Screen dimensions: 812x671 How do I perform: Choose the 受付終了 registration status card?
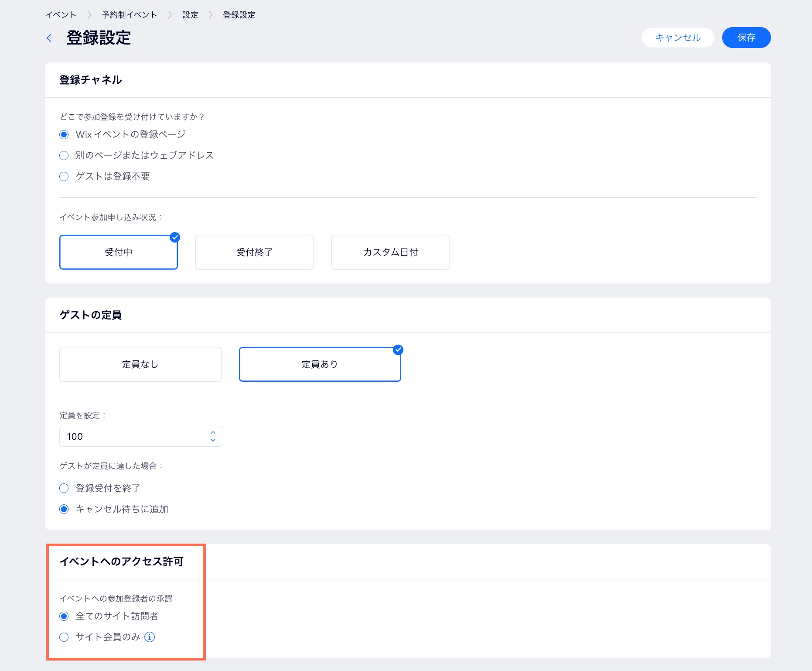click(x=255, y=252)
